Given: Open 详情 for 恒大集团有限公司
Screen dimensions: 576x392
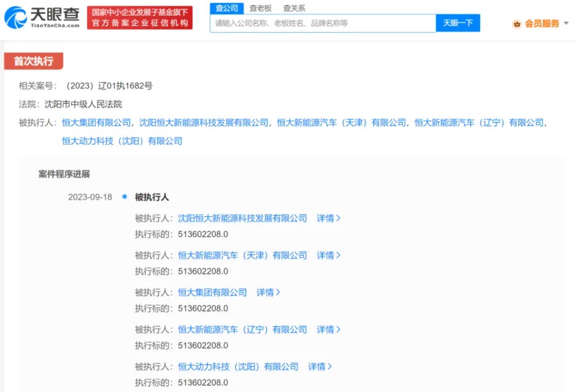Looking at the screenshot, I should click(268, 292).
